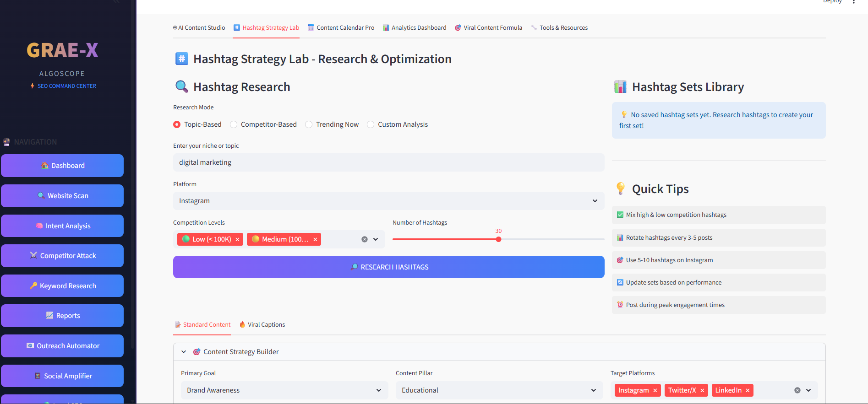Image resolution: width=868 pixels, height=404 pixels.
Task: Click the lightning bolt icon beside SEO COMMAND CENTER
Action: coord(32,86)
